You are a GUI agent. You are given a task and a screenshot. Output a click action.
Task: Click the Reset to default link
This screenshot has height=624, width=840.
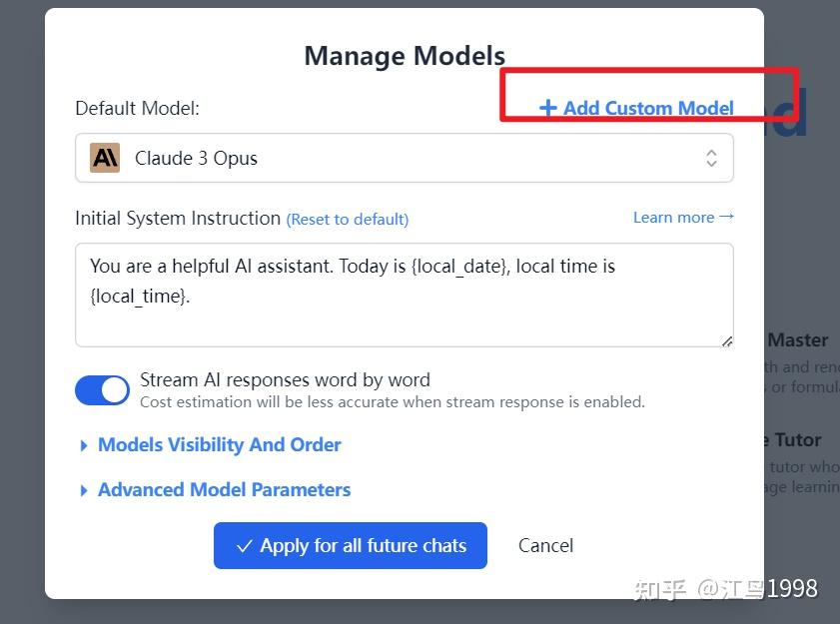(348, 220)
